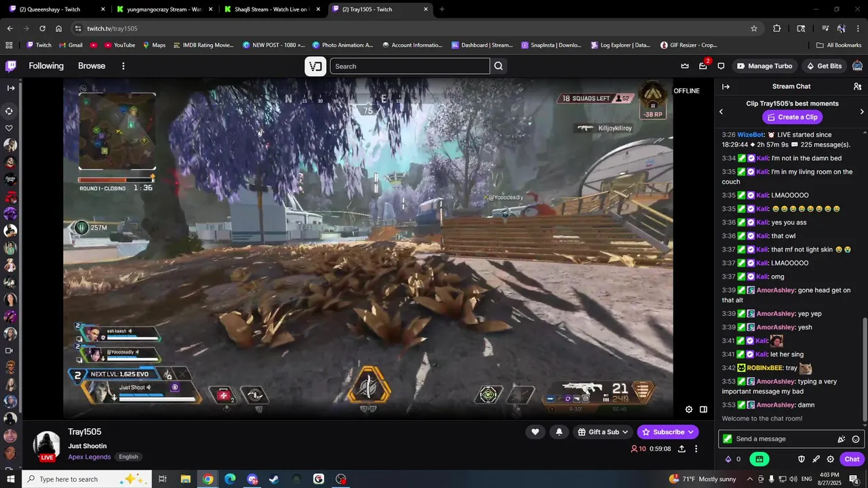The width and height of the screenshot is (868, 488).
Task: Open Microsoft Edge from the taskbar
Action: tap(230, 479)
